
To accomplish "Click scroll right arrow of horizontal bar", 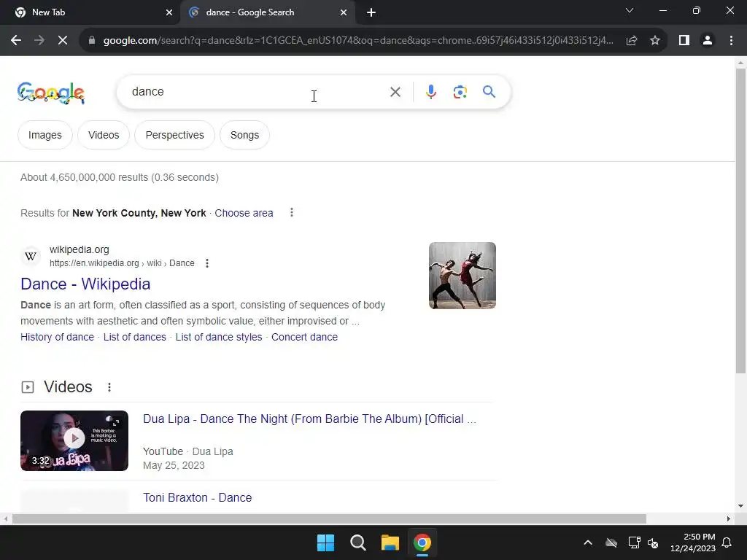I will [x=729, y=518].
